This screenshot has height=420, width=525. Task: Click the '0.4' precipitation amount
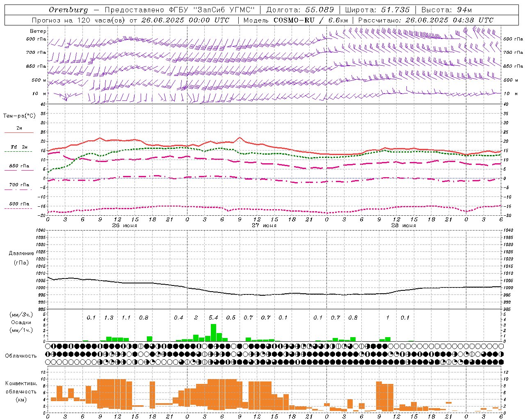(x=178, y=317)
